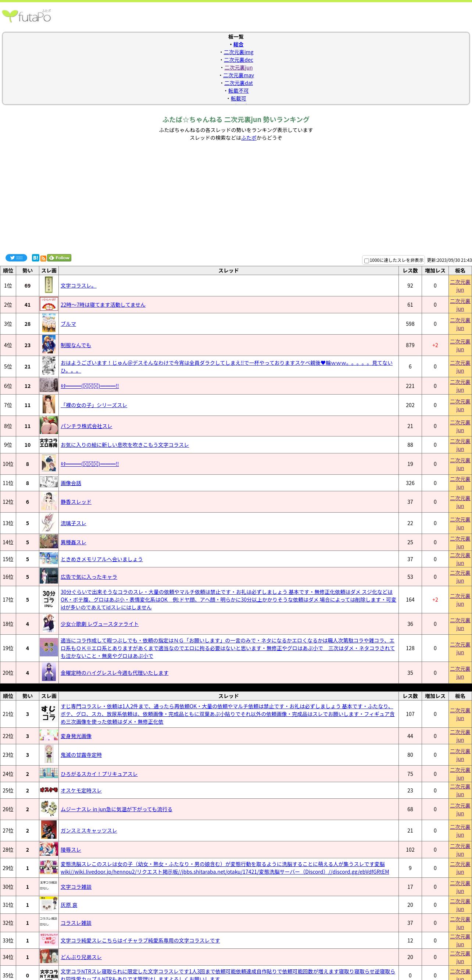Open the 変身発光画像 thread link
The height and width of the screenshot is (980, 472).
click(x=76, y=736)
